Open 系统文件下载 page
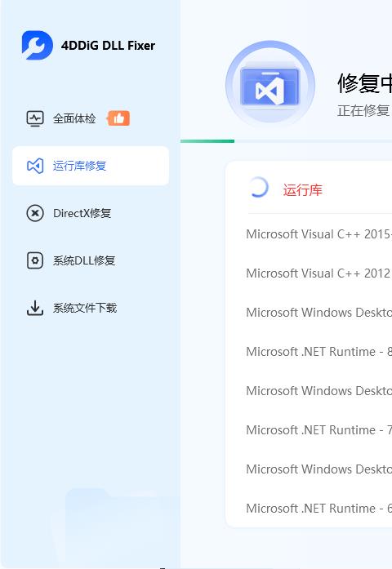This screenshot has height=569, width=392. coord(91,308)
